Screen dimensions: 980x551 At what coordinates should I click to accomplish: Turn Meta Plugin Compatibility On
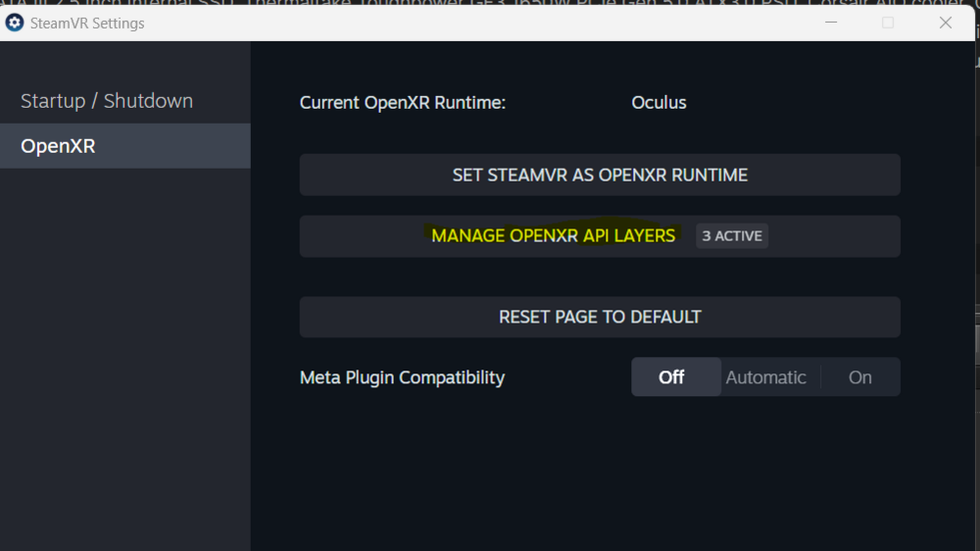860,377
